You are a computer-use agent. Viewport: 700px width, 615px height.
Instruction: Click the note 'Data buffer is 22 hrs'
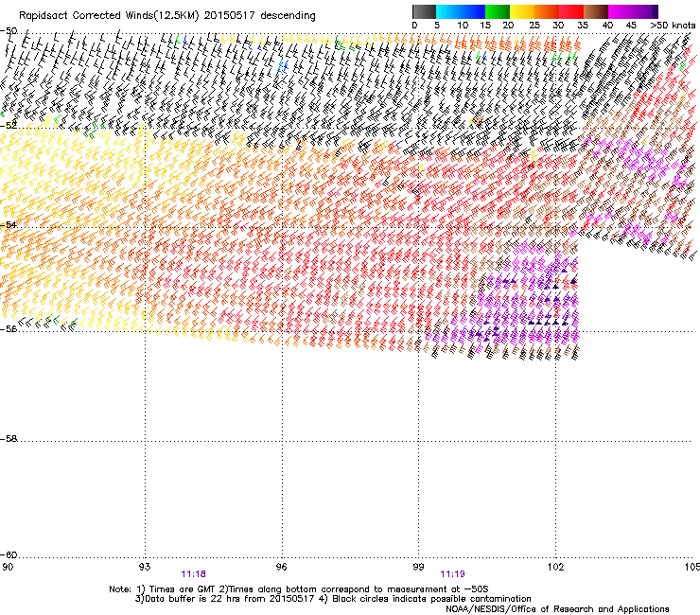[x=192, y=599]
